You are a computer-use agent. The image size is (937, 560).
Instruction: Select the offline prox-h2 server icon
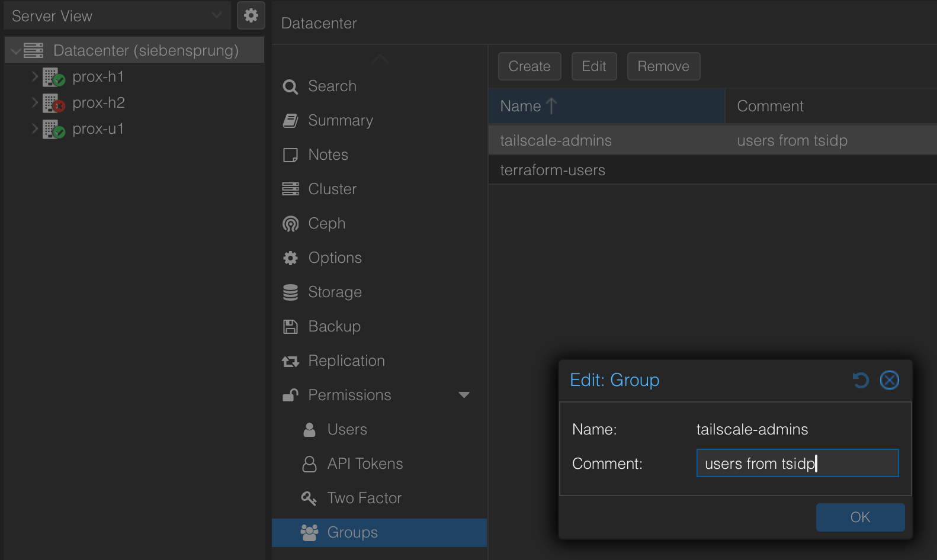[x=53, y=103]
